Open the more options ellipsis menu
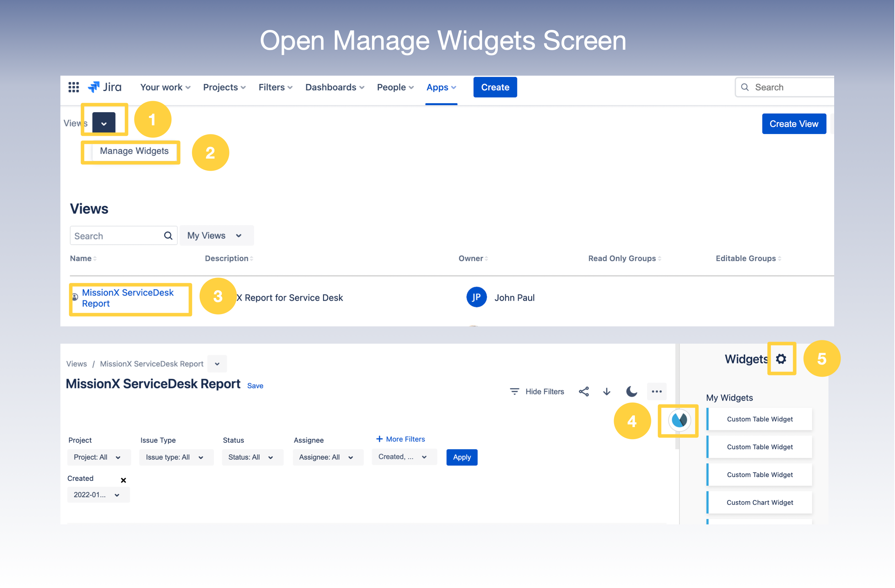This screenshot has width=895, height=588. click(657, 391)
